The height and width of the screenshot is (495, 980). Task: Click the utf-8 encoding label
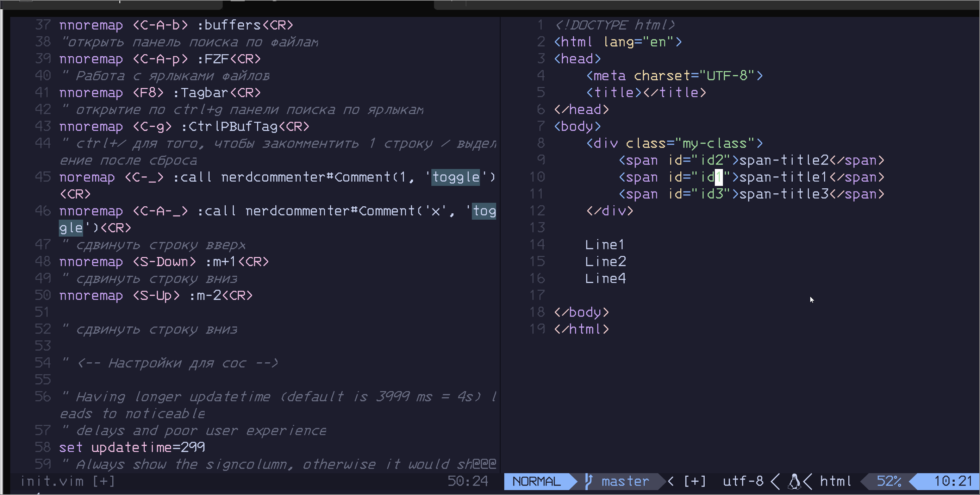743,481
